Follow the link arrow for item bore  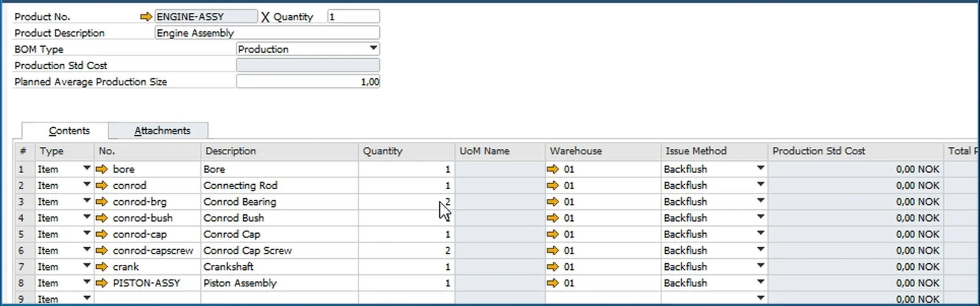[x=102, y=169]
